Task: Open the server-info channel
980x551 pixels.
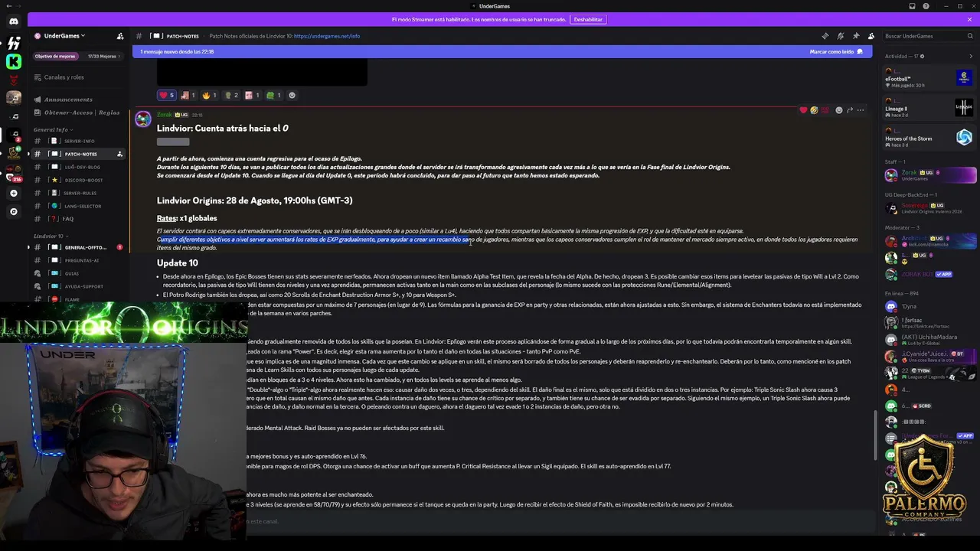Action: [x=78, y=141]
